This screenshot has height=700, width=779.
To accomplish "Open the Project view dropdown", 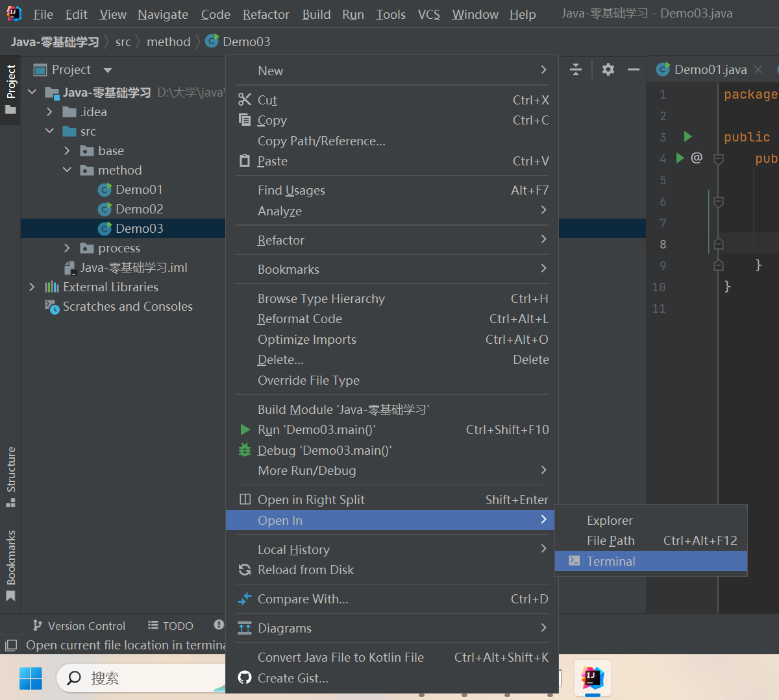I will tap(108, 70).
